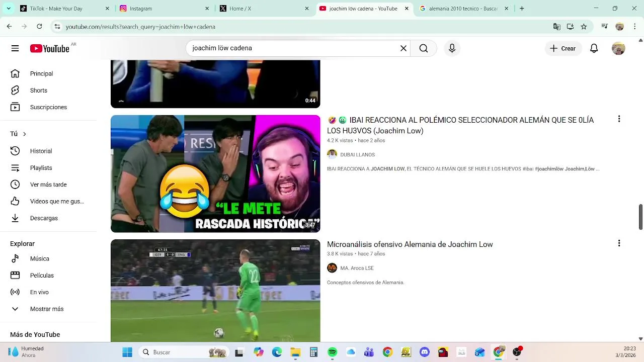Open the YouTube guide hamburger menu
Screen dimensions: 644x362
click(15, 48)
